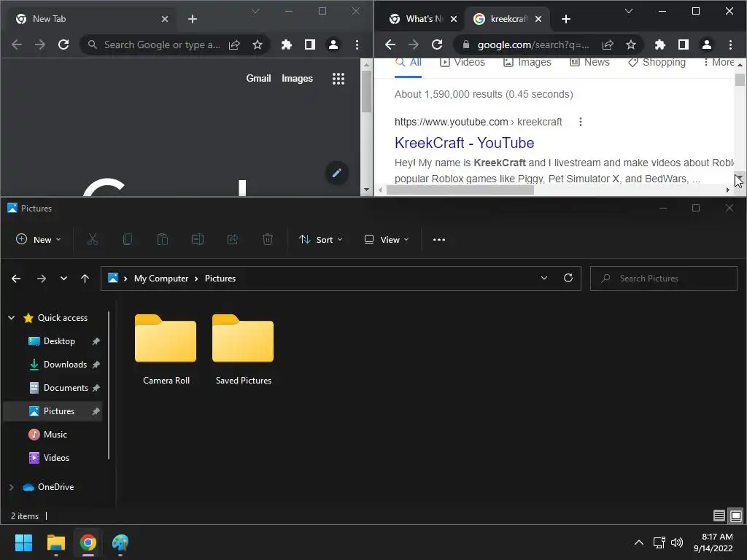747x560 pixels.
Task: Open the View dropdown menu
Action: tap(387, 239)
